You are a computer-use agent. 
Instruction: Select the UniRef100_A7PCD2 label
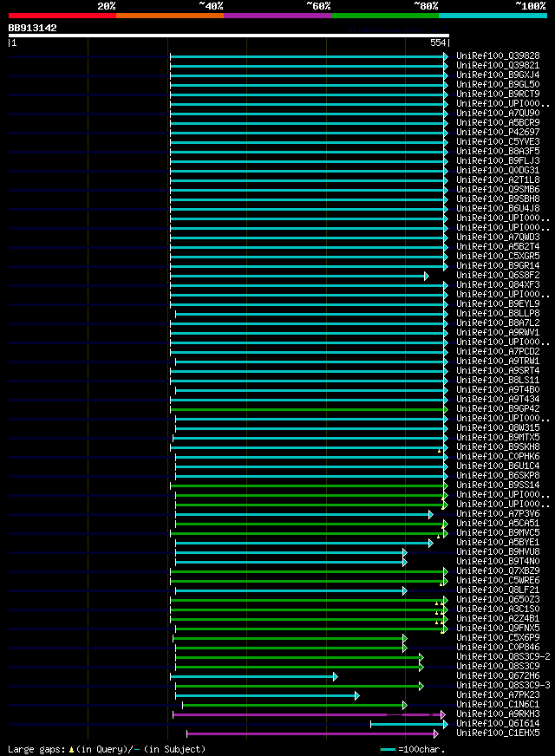(x=498, y=352)
